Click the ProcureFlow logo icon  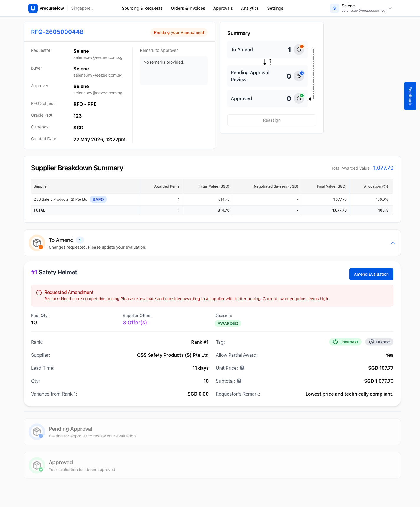pos(33,8)
